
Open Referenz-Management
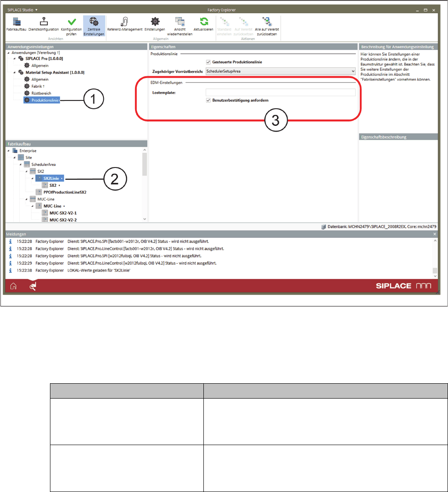click(x=124, y=25)
